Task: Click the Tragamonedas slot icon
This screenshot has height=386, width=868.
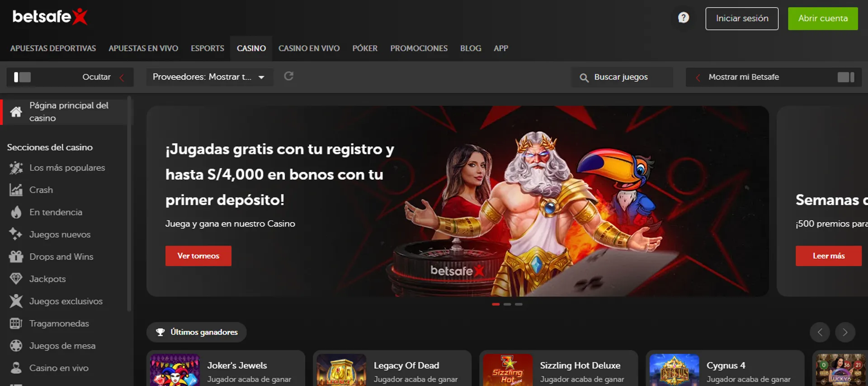Action: pos(16,324)
